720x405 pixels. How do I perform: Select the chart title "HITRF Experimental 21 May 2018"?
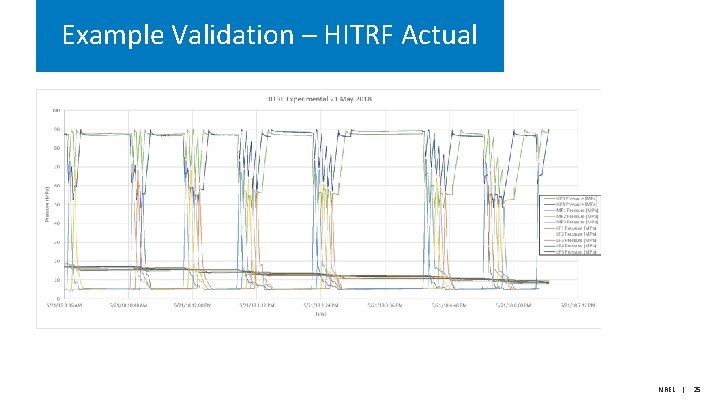[319, 99]
